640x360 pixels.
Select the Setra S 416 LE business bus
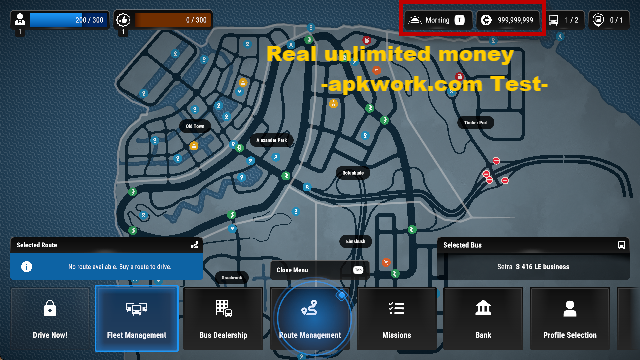tap(533, 267)
